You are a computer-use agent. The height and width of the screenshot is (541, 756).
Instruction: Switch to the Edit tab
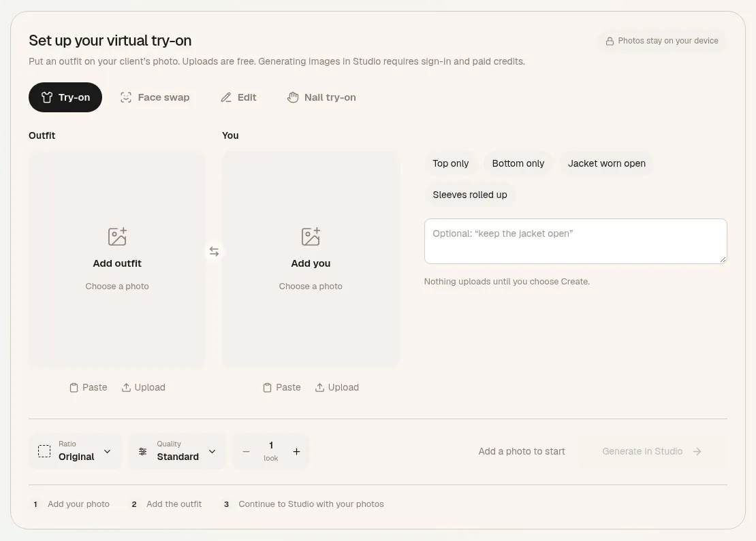point(238,97)
